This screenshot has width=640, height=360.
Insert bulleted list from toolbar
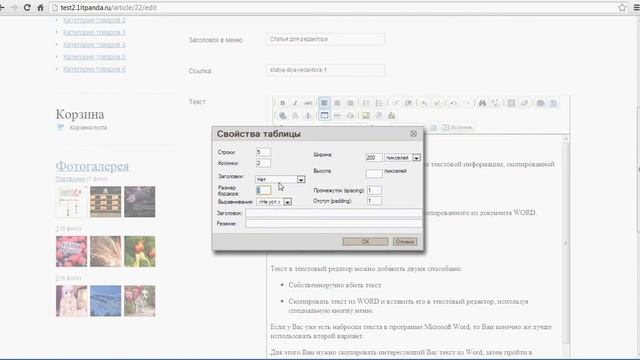pos(379,103)
